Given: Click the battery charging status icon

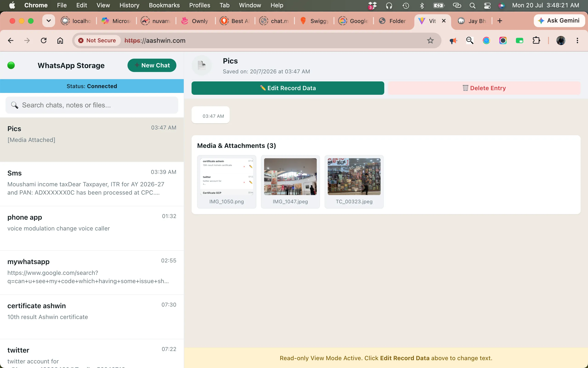Looking at the screenshot, I should tap(438, 5).
